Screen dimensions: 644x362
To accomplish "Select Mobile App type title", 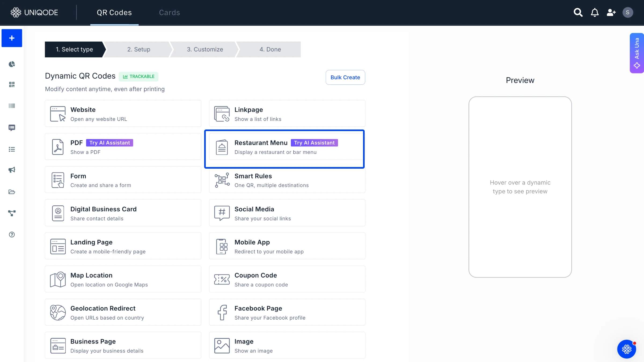I will (x=252, y=242).
